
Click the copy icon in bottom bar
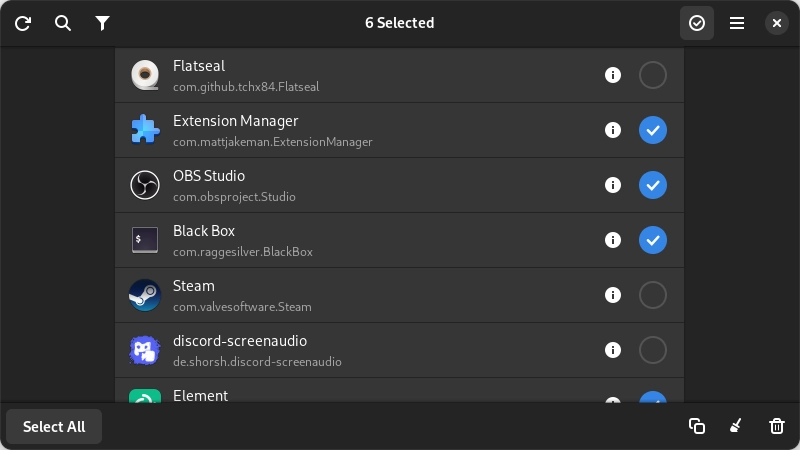click(697, 426)
